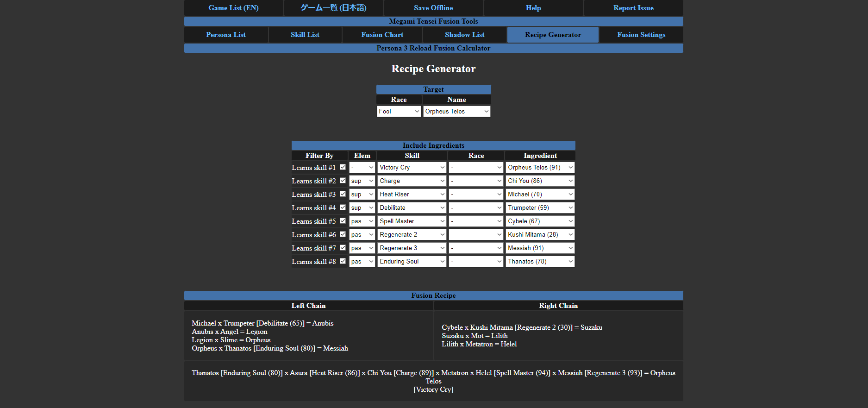Toggle the Learns skill #3 checkbox
The width and height of the screenshot is (868, 408).
[x=343, y=194]
